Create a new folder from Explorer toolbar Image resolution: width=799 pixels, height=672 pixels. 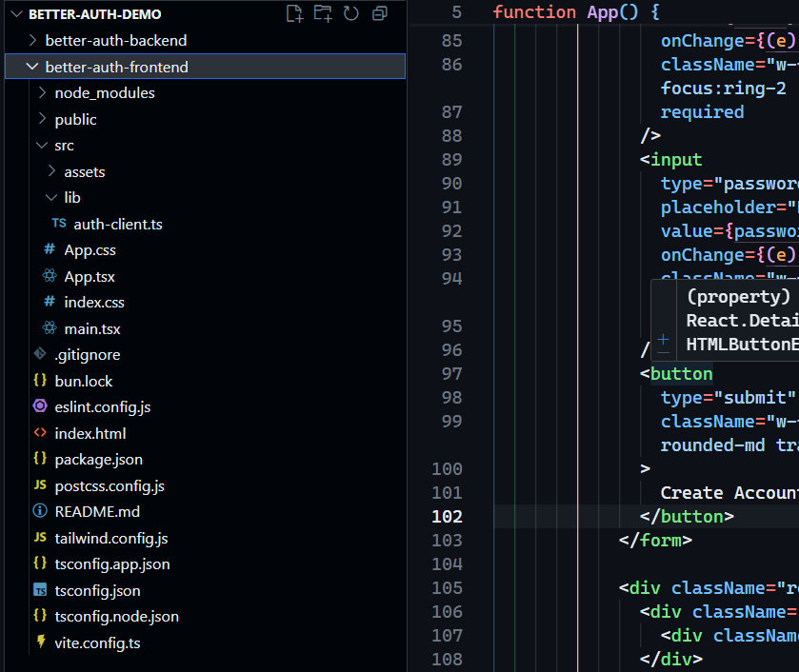[324, 13]
